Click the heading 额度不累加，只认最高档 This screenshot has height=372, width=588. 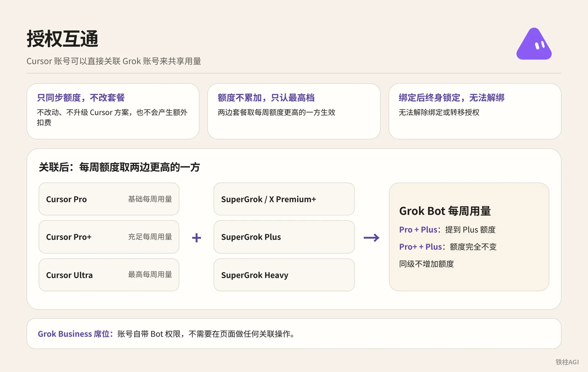point(266,98)
